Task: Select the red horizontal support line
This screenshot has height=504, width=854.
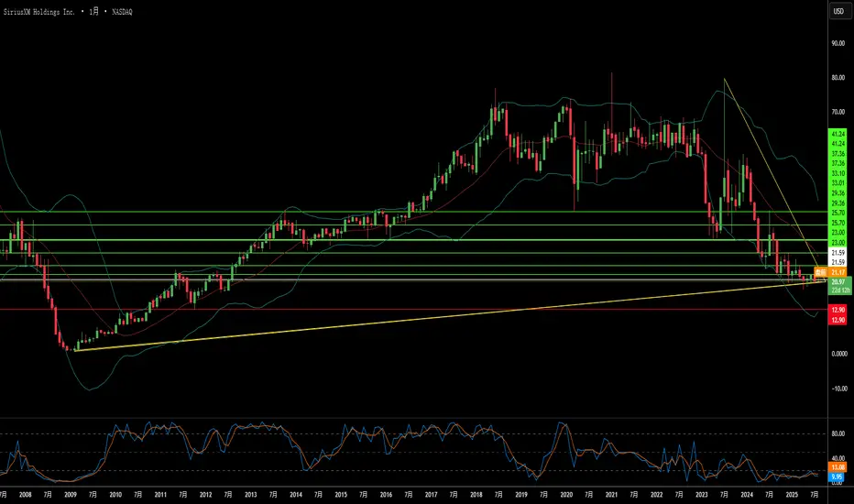Action: [x=367, y=310]
